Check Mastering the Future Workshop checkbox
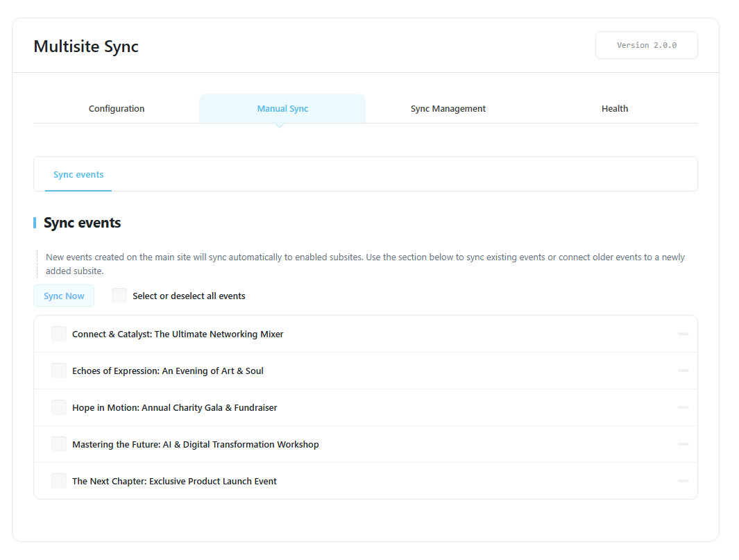Viewport: 739px width, 560px height. click(59, 443)
